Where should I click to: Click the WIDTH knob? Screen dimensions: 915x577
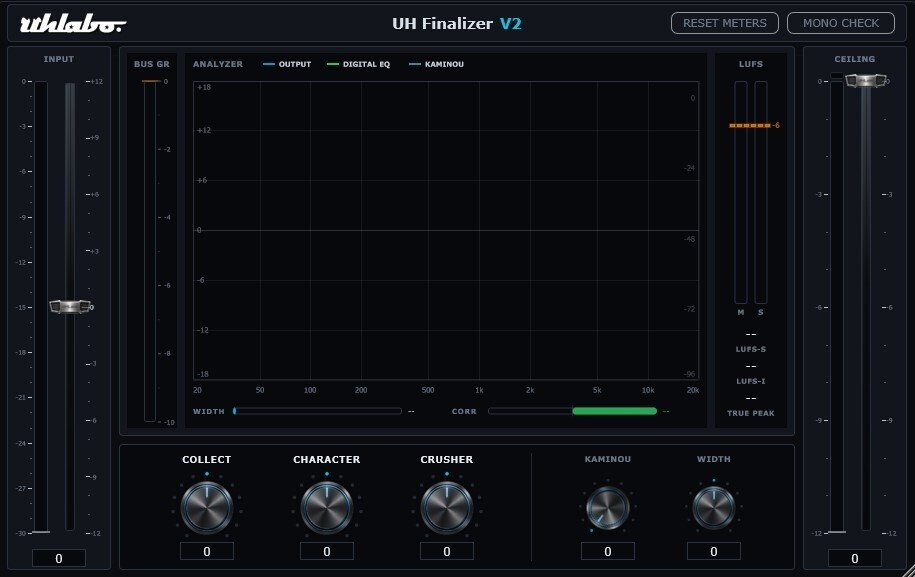point(714,508)
